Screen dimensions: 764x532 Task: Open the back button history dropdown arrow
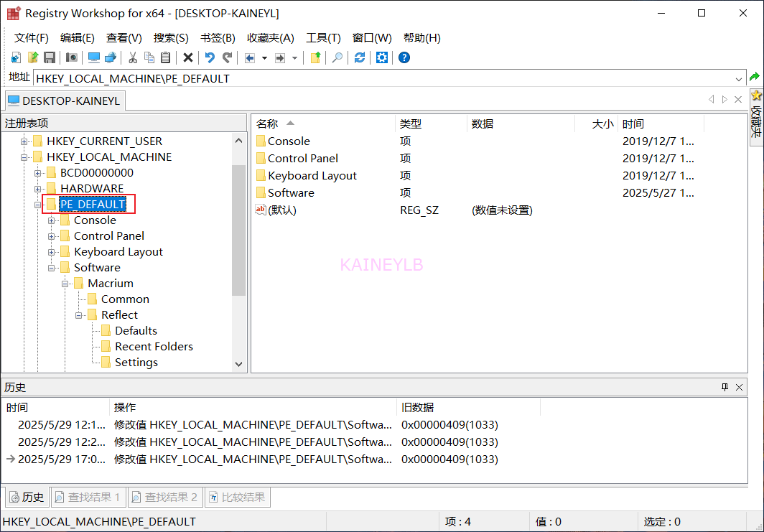click(x=264, y=58)
